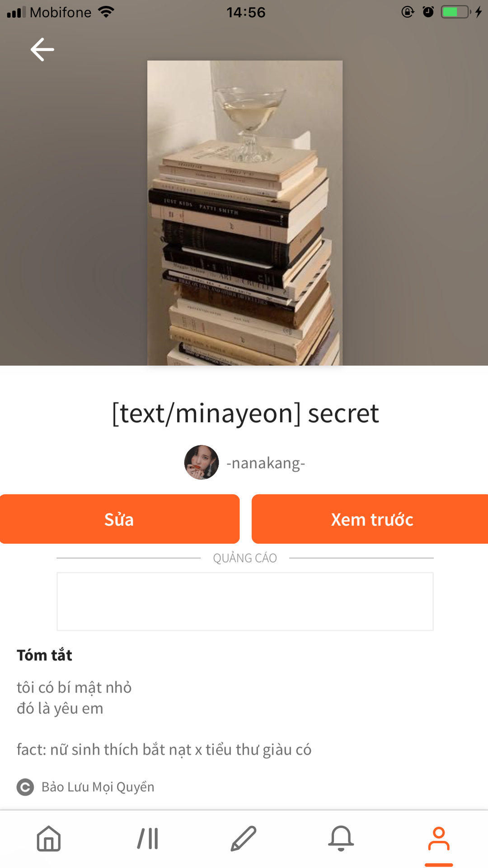
Task: Tap the story title [text/minayeon] secret
Action: tap(245, 413)
